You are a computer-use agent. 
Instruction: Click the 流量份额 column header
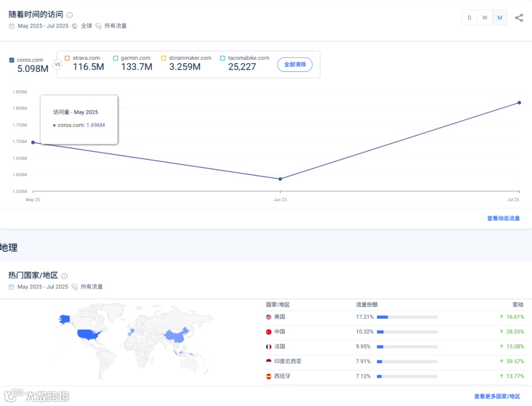pyautogui.click(x=367, y=304)
